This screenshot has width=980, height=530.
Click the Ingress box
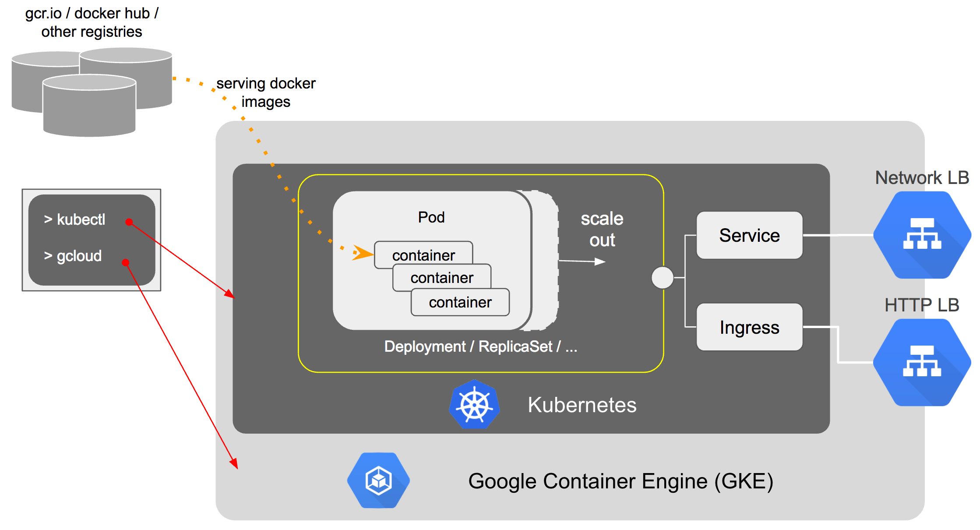click(x=749, y=327)
